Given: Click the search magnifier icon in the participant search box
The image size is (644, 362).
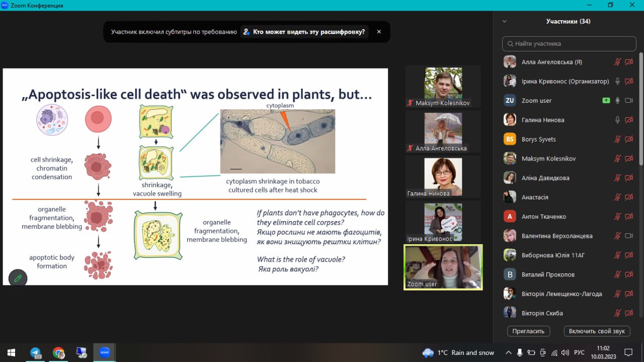Looking at the screenshot, I should 510,44.
